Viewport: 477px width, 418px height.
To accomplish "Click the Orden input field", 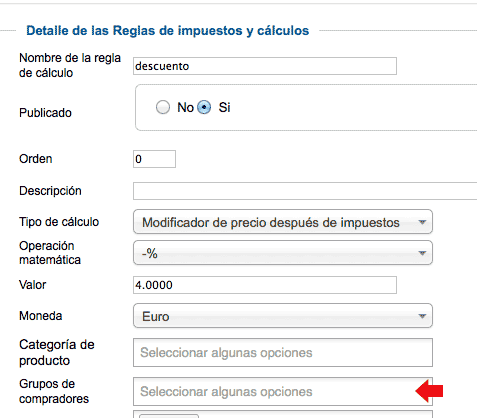I will 154,159.
